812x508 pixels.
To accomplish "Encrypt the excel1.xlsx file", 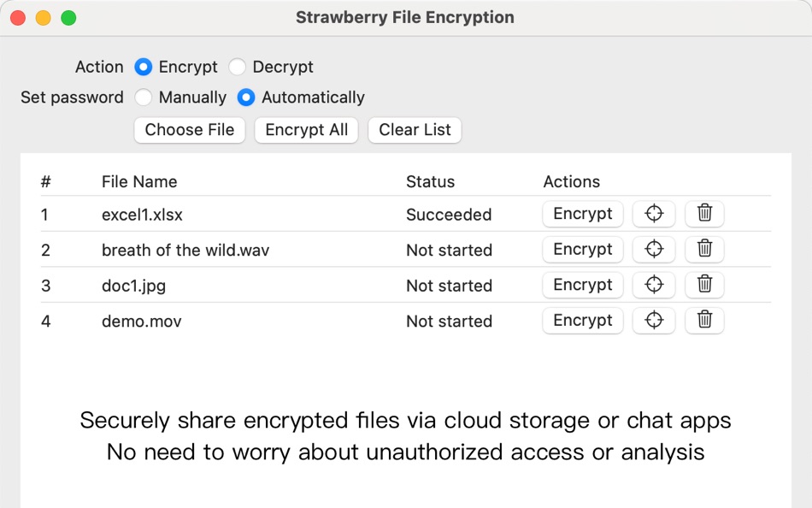I will 582,214.
